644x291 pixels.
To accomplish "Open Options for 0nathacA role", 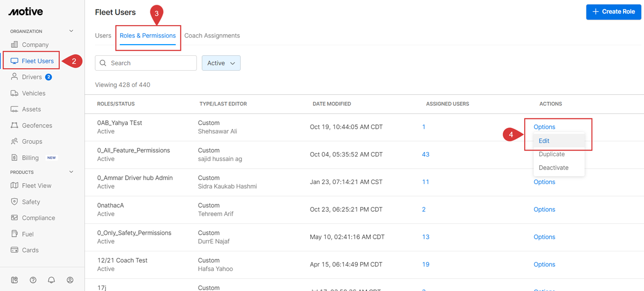I will pos(544,210).
